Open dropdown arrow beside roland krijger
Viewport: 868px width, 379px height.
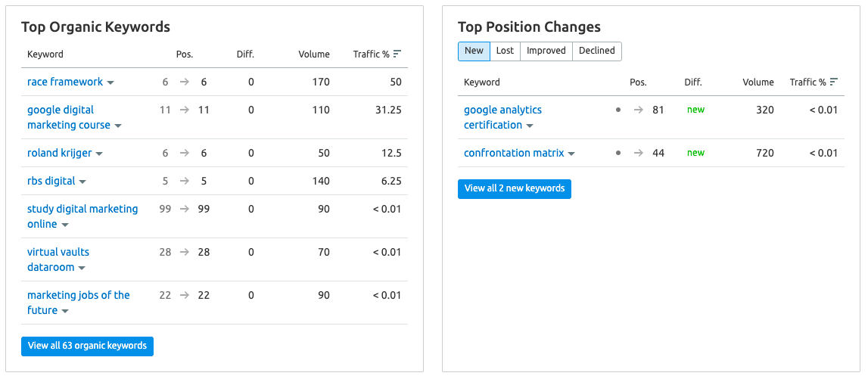[x=99, y=154]
